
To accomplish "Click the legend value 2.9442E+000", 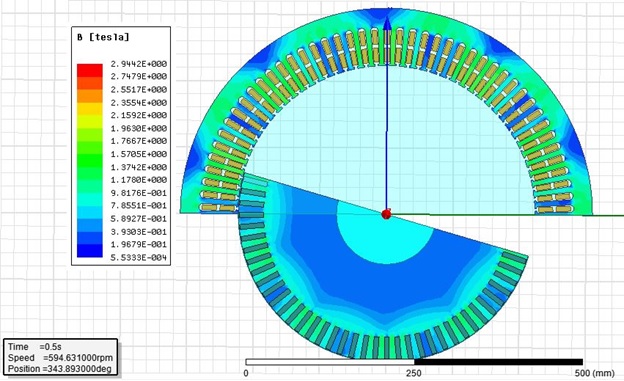I will [138, 64].
